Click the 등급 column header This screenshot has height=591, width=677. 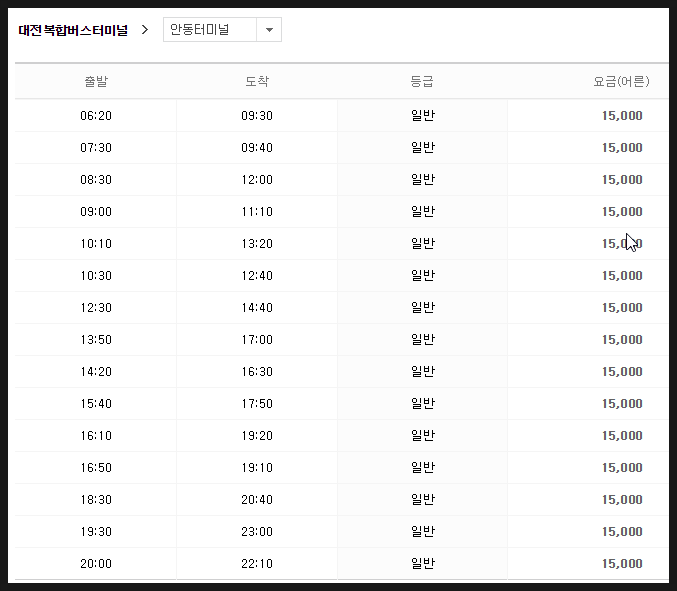pos(422,81)
